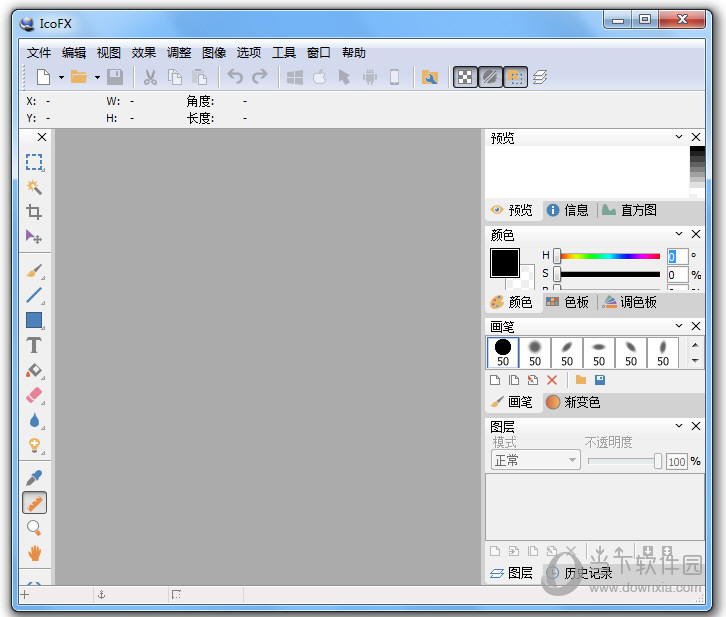Open the 正常 blend mode dropdown
The height and width of the screenshot is (617, 726).
(x=536, y=460)
